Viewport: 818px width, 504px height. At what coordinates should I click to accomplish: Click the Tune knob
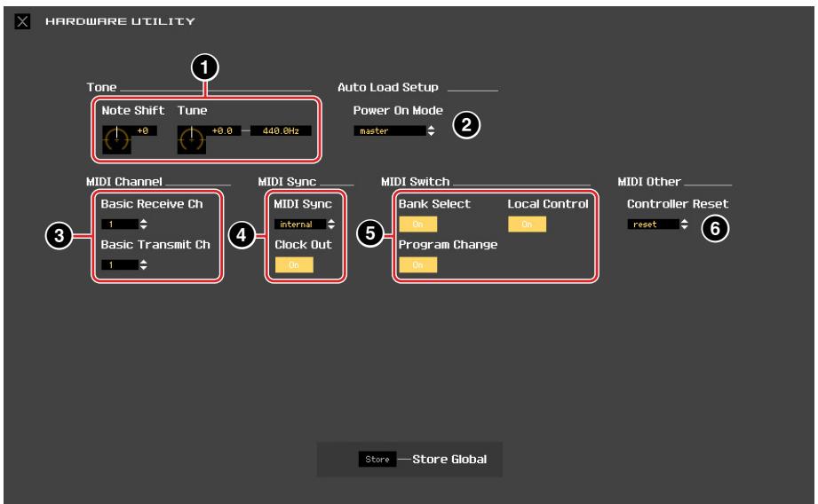point(192,139)
